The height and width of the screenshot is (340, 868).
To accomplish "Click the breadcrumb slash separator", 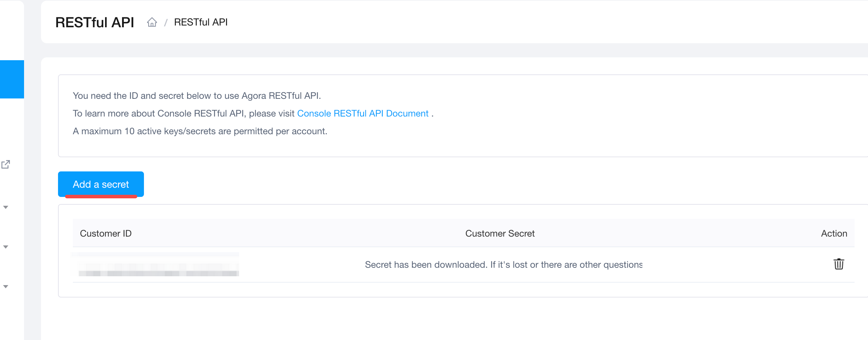I will coord(166,23).
